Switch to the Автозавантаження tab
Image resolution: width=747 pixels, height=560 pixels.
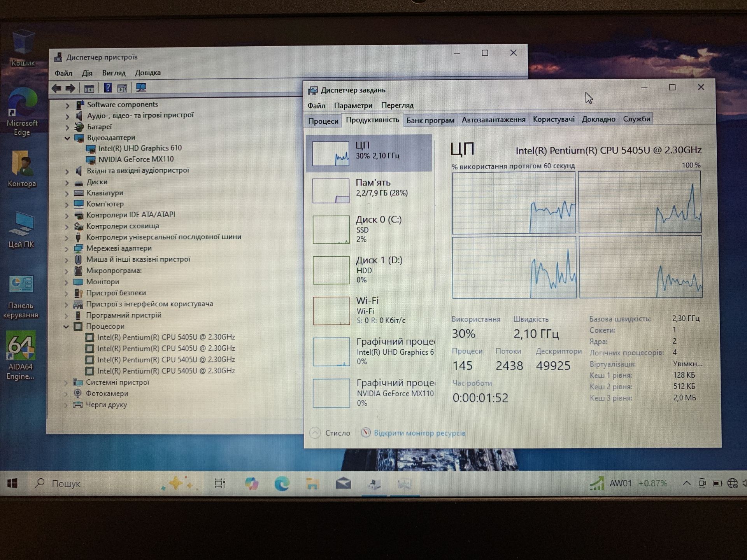click(x=493, y=120)
